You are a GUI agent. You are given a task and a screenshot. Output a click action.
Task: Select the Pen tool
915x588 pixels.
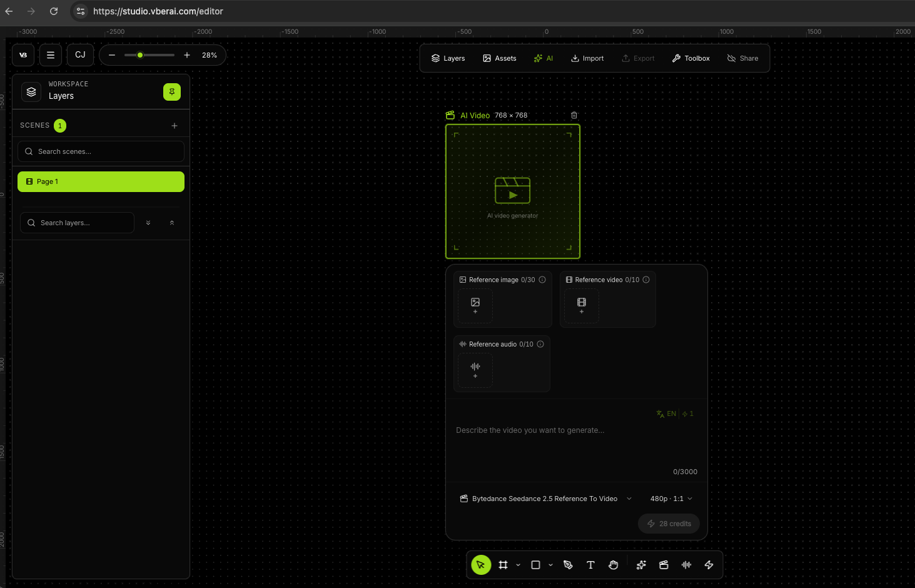(x=568, y=565)
